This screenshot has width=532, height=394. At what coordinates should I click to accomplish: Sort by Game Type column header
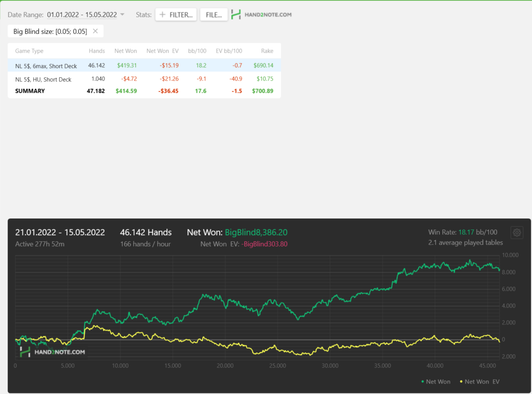[29, 51]
